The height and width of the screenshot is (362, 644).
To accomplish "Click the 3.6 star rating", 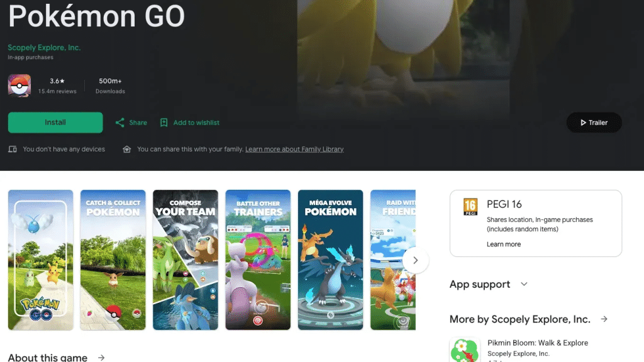I will click(x=57, y=81).
